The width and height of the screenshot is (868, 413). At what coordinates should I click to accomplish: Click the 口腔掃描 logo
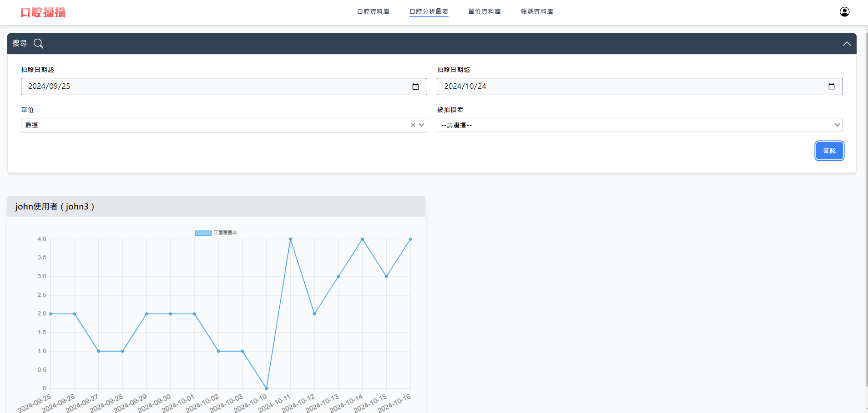pos(43,12)
